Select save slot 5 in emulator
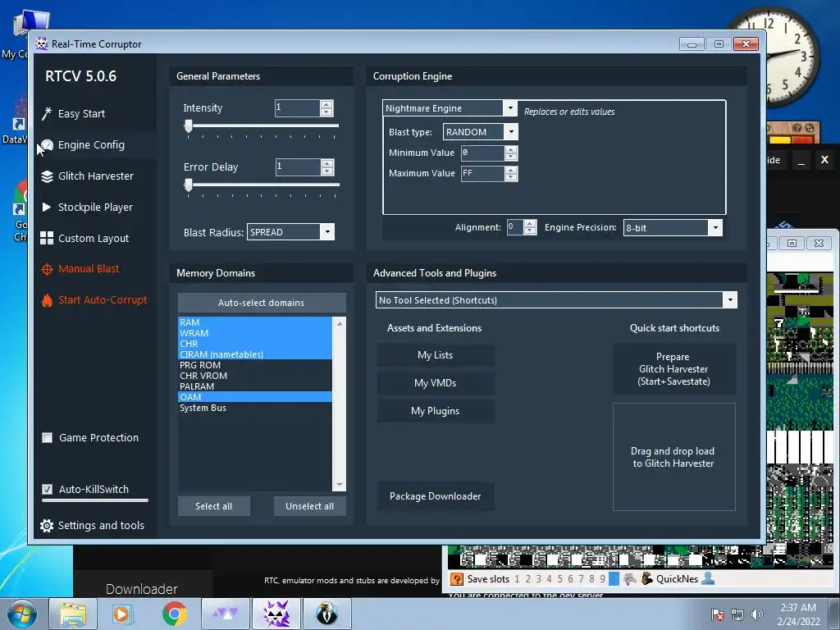Screen dimensions: 840x630 [x=559, y=579]
